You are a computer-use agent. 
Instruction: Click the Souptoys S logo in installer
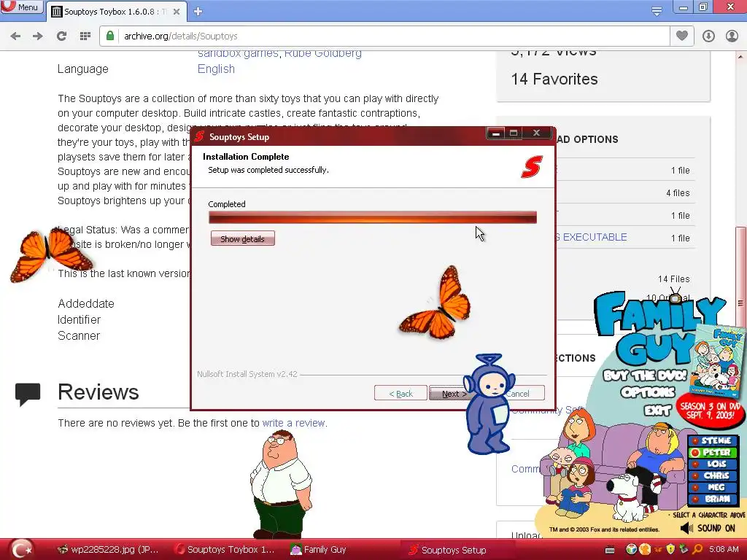pyautogui.click(x=532, y=167)
